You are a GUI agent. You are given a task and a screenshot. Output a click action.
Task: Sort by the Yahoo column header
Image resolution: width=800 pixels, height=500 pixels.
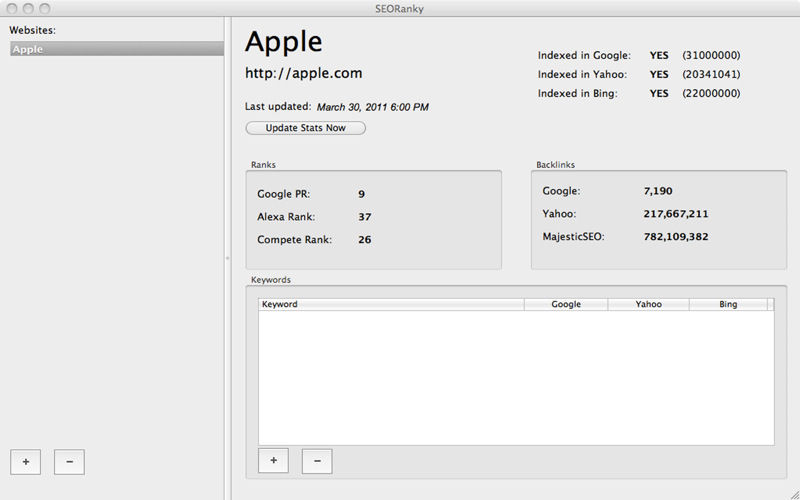coord(648,304)
